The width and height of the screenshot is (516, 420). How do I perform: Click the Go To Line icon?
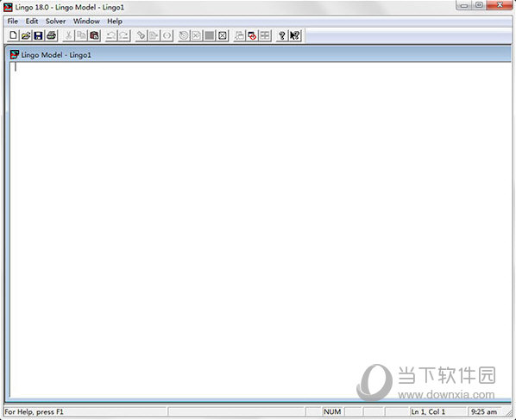154,35
